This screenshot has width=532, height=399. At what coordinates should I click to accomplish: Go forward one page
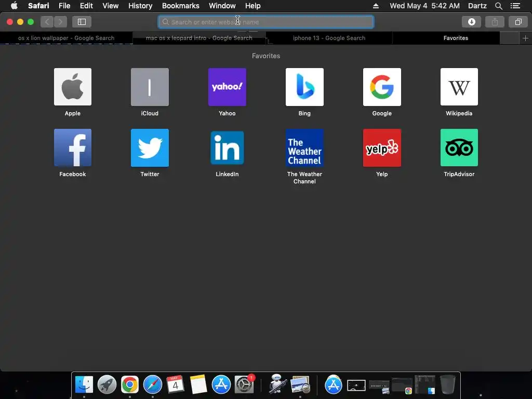pyautogui.click(x=60, y=22)
